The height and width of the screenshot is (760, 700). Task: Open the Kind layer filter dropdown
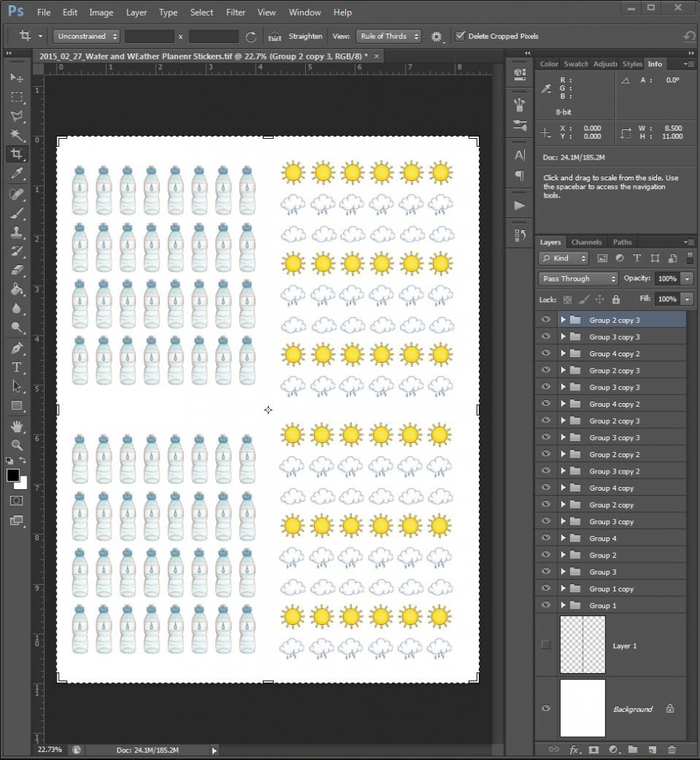(x=563, y=258)
